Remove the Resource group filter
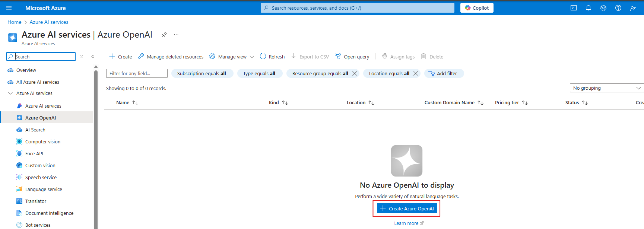The width and height of the screenshot is (644, 229). [x=355, y=73]
